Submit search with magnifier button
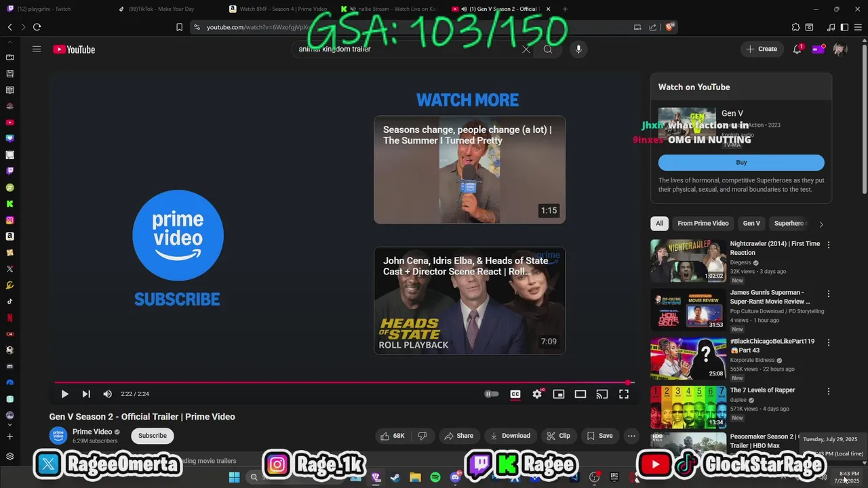This screenshot has width=868, height=488. tap(548, 49)
